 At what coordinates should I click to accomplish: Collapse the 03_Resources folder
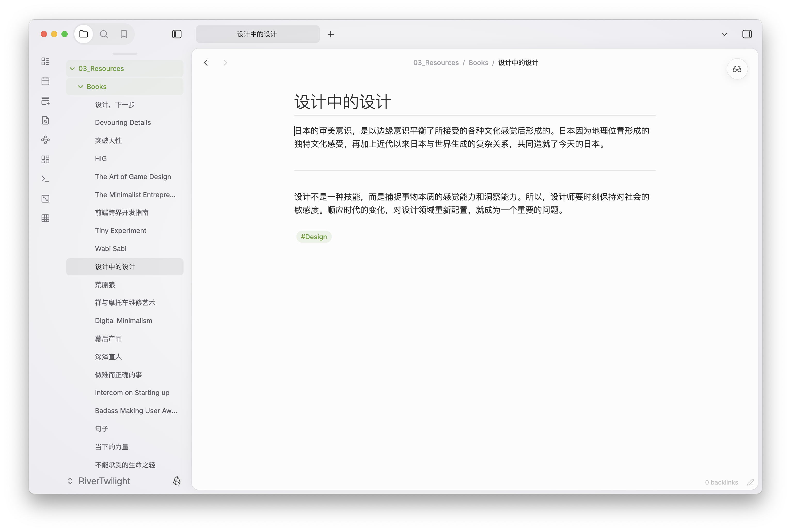point(72,68)
